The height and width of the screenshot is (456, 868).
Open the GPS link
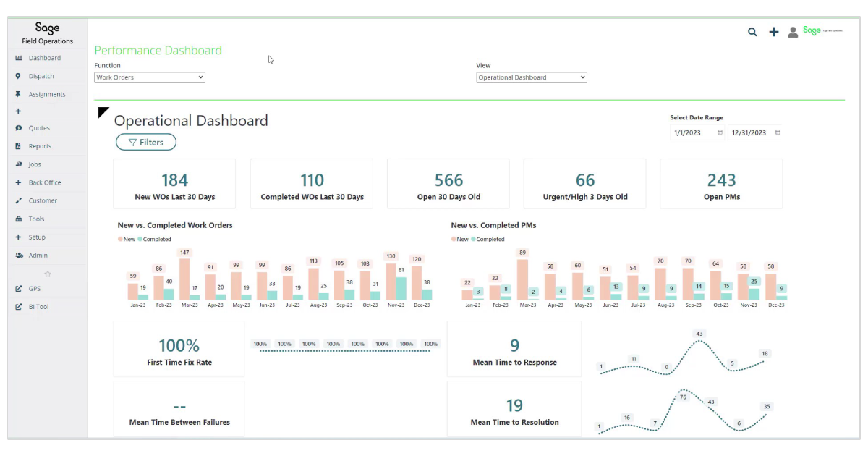(x=35, y=288)
